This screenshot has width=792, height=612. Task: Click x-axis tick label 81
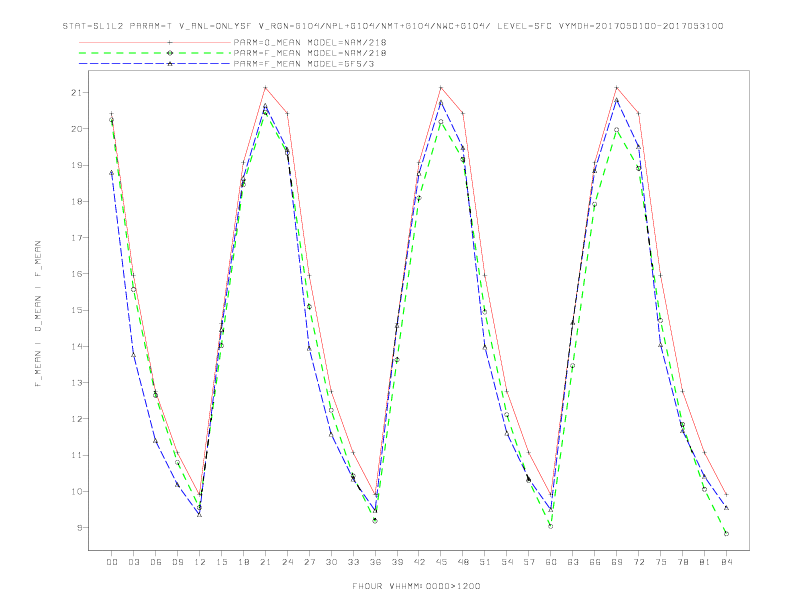(705, 562)
